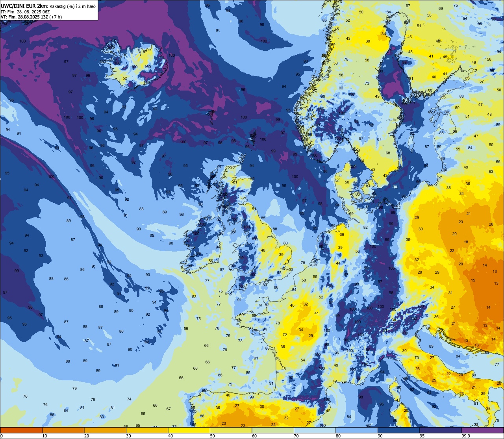Click the '18' value in the eastern orange area
This screenshot has height=439, width=504.
pos(466,242)
